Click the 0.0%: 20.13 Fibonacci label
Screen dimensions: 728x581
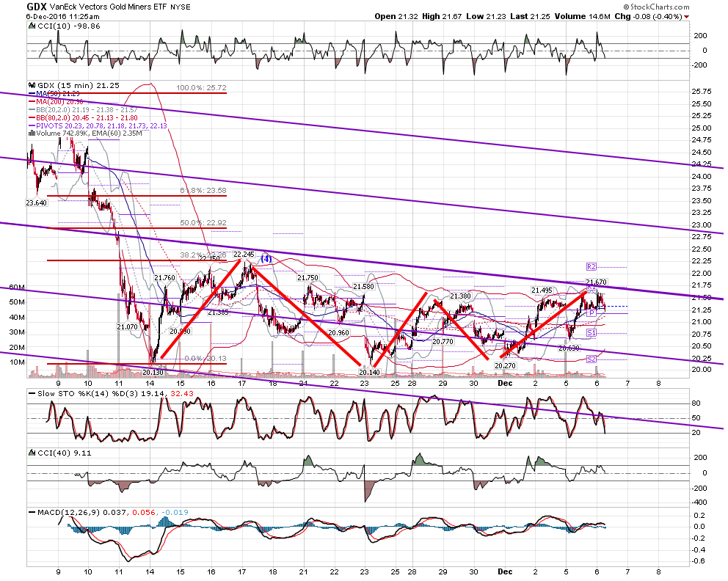(205, 358)
